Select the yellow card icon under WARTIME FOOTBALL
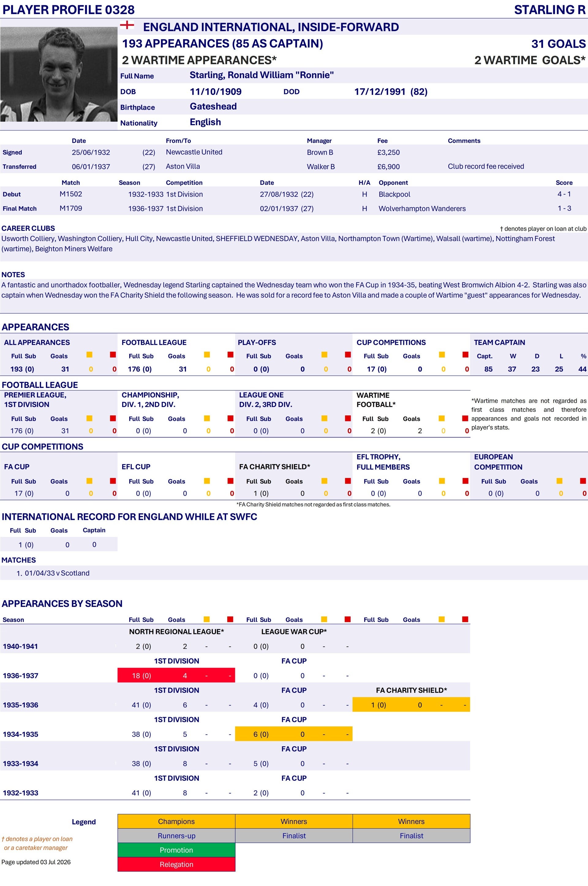588x886 pixels. pos(442,418)
